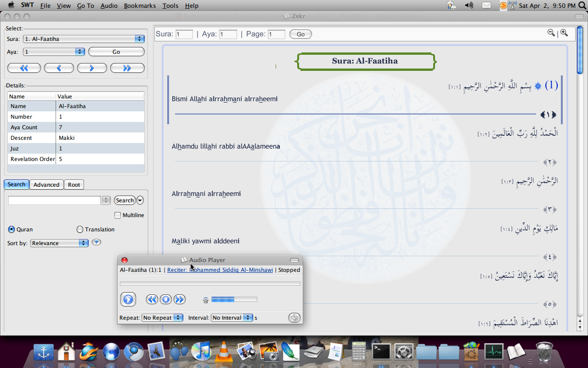Click mail envelope icon in menu bar
This screenshot has height=368, width=588.
486,6
